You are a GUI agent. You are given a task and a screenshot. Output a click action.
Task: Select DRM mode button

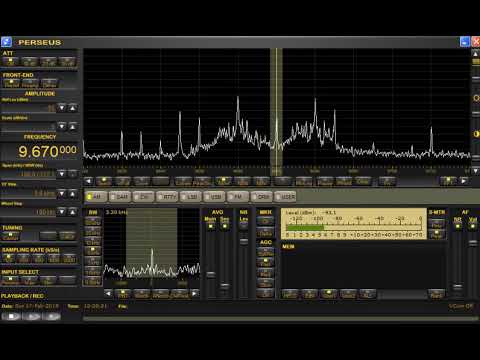(262, 197)
